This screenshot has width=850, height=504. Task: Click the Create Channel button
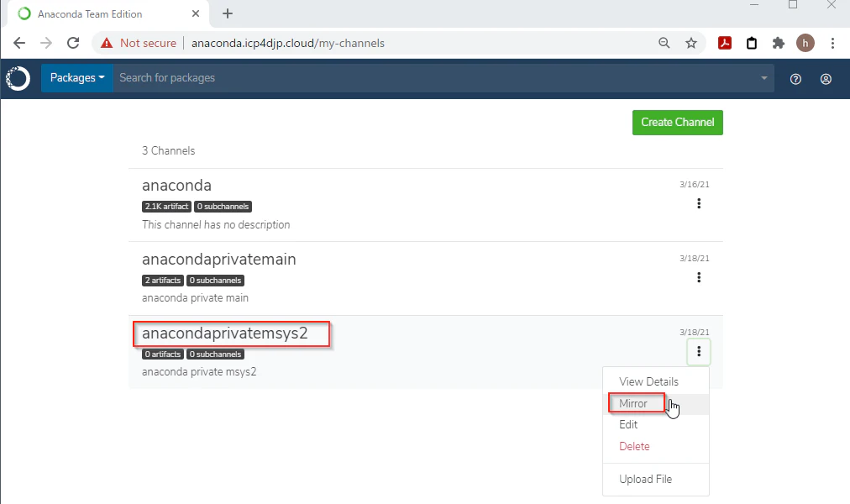pos(678,123)
